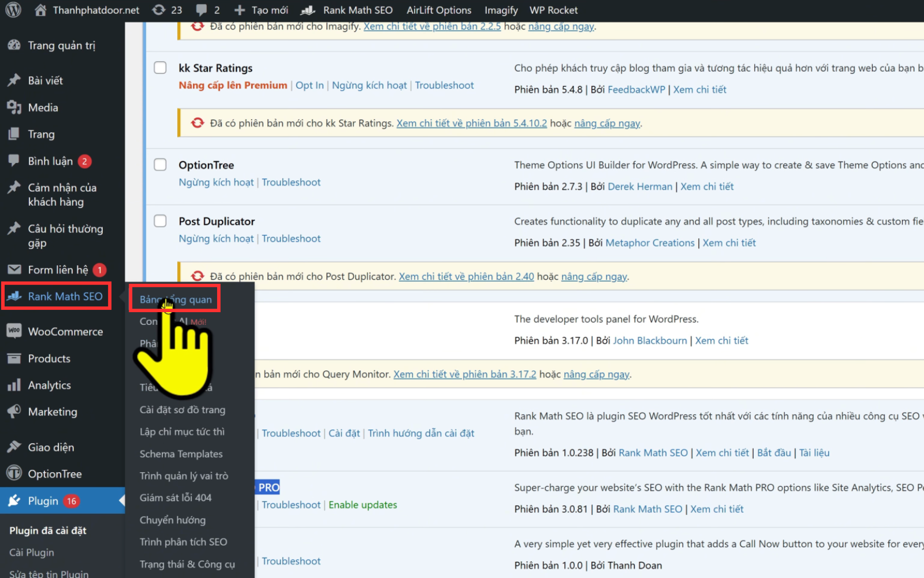Click the home icon beside Thanhphatdoor.net
924x578 pixels.
(x=40, y=10)
